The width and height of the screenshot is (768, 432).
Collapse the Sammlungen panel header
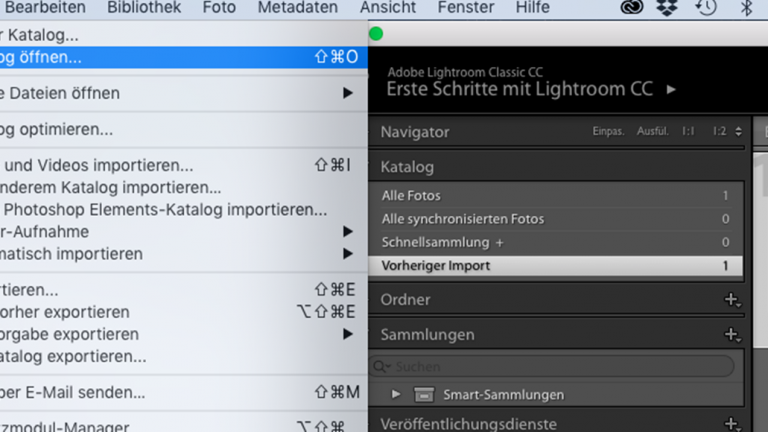[x=428, y=335]
